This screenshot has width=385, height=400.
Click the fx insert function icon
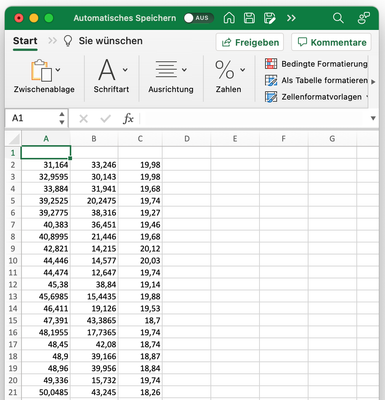[128, 118]
